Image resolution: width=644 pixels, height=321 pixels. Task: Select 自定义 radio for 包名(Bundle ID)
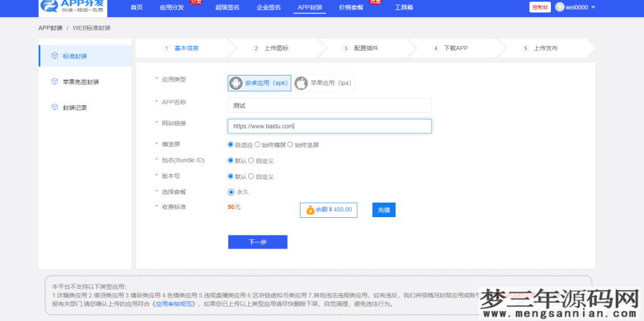(x=252, y=160)
